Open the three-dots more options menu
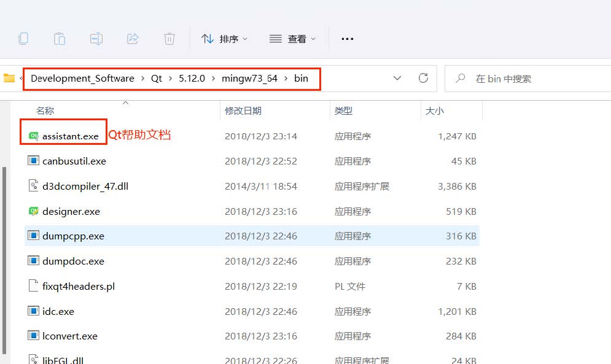This screenshot has height=364, width=611. [x=347, y=39]
